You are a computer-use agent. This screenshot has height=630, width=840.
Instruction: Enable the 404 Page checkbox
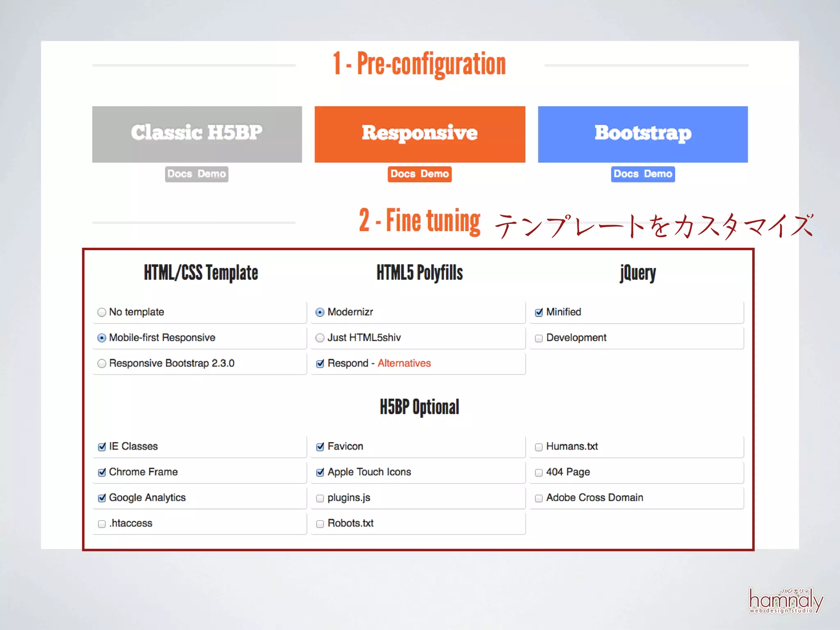pyautogui.click(x=539, y=473)
